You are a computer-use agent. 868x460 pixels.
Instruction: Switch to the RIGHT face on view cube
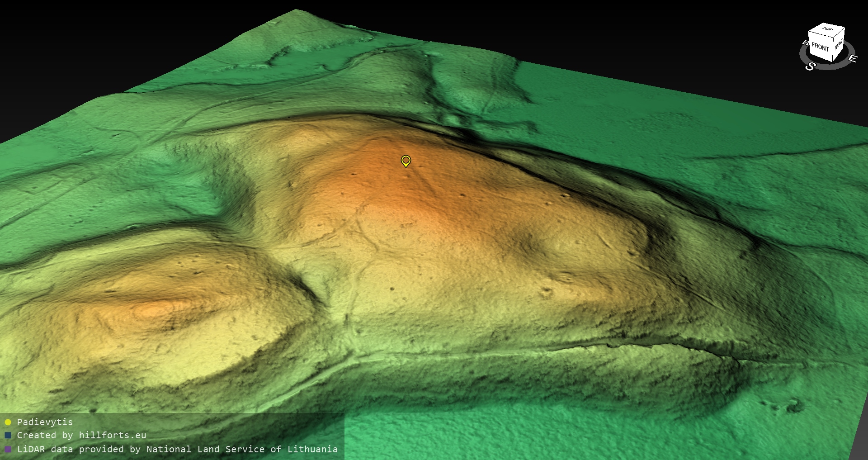click(839, 44)
